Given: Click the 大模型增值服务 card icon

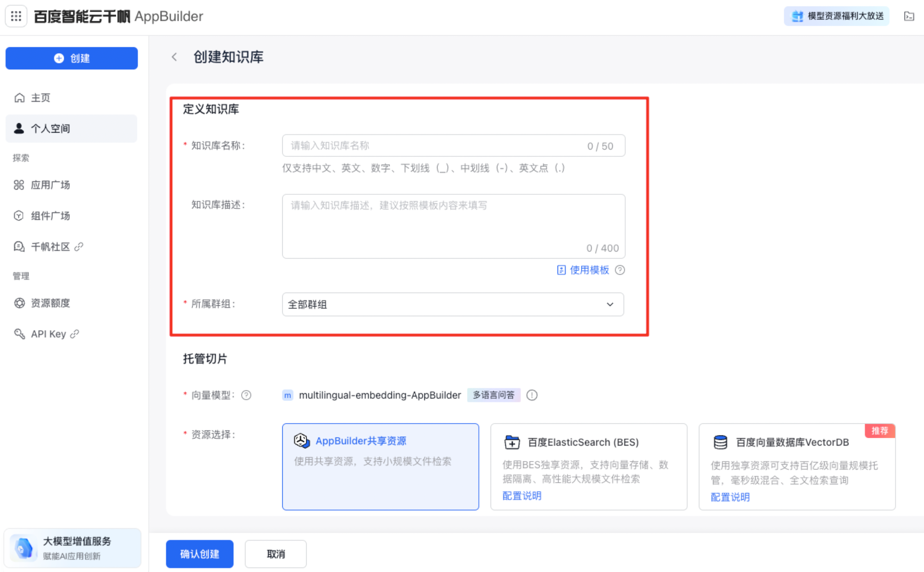Looking at the screenshot, I should click(x=23, y=548).
